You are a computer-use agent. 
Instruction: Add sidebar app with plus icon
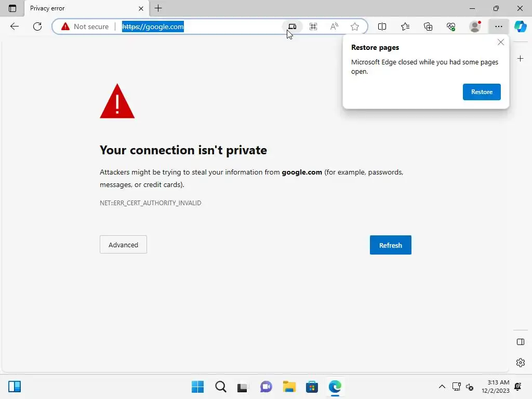click(x=521, y=59)
